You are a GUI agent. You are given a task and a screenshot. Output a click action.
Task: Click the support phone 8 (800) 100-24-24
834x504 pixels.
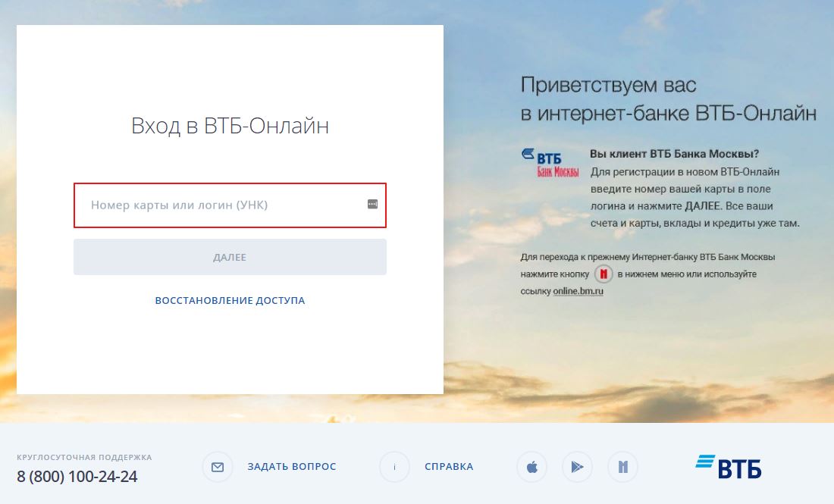(77, 477)
